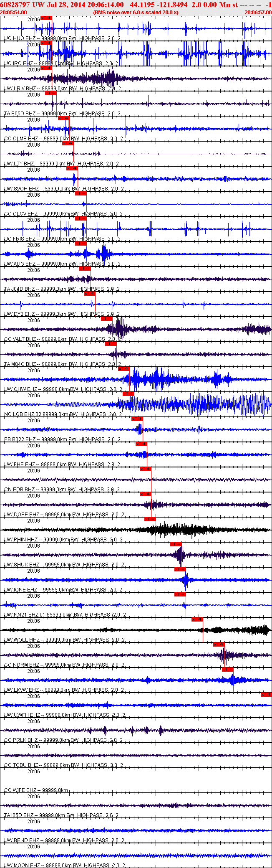Select the UW.AUG EHZ station label
The height and width of the screenshot is (868, 272).
point(20,264)
